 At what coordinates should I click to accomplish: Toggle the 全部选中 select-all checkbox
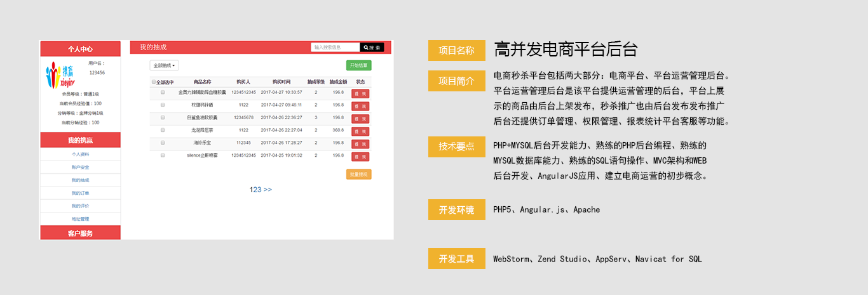coord(154,82)
